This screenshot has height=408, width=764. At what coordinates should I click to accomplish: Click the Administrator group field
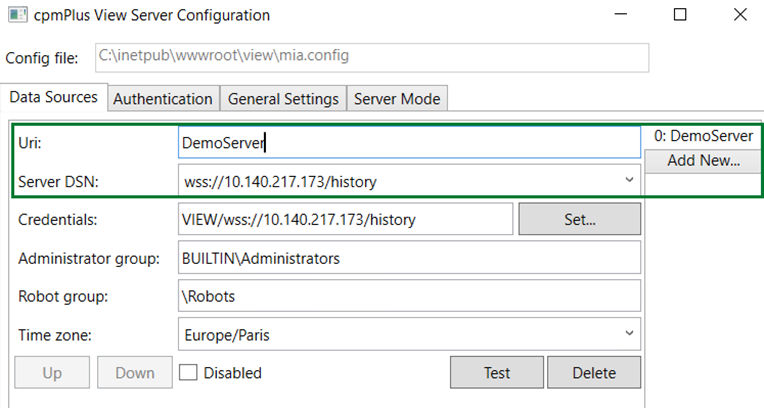[x=409, y=258]
